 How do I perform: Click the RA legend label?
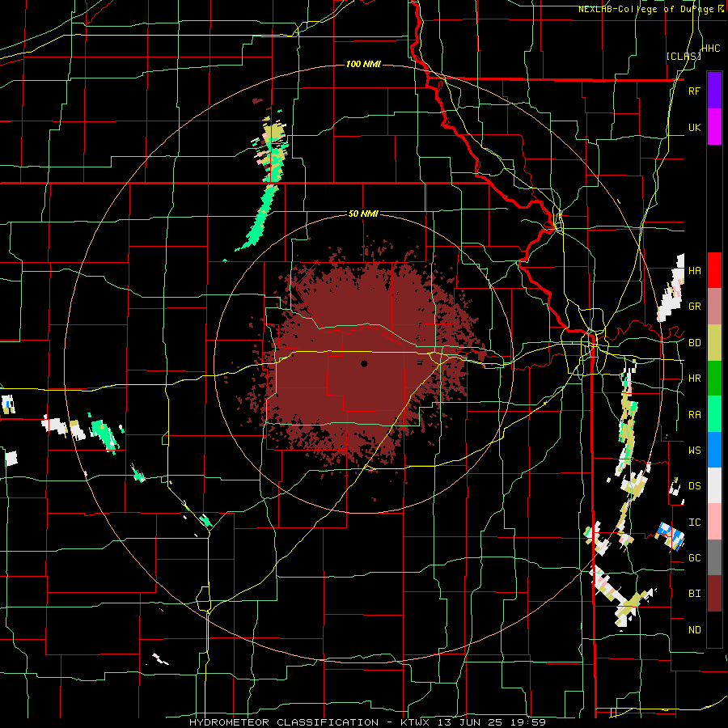pos(695,415)
